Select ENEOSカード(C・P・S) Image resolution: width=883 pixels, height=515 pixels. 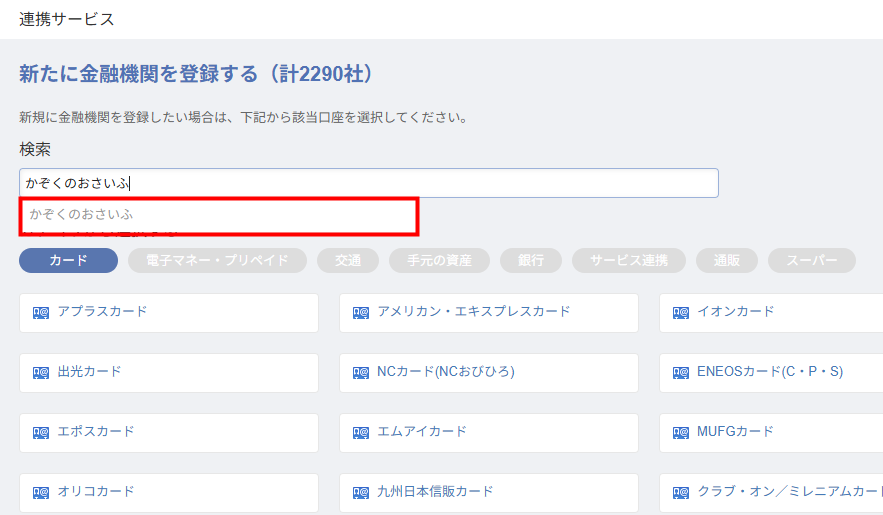771,373
